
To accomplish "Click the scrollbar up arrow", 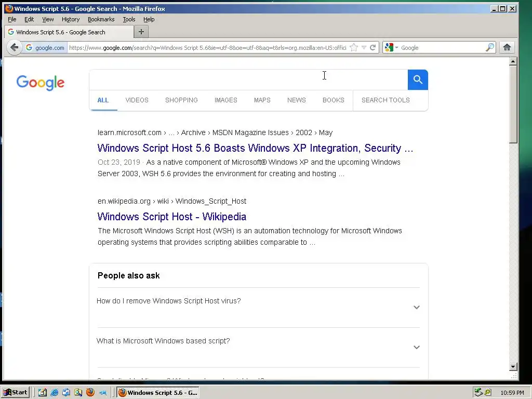I will [x=513, y=62].
